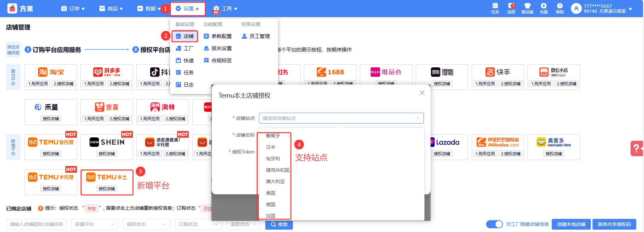Click 授权店铺 under SHEIN
The width and height of the screenshot is (644, 232).
click(107, 154)
